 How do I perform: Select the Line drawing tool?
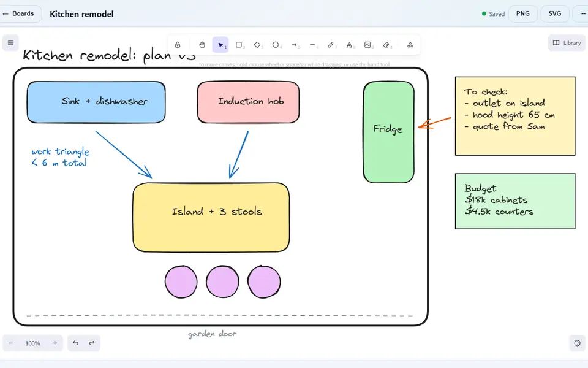point(312,45)
